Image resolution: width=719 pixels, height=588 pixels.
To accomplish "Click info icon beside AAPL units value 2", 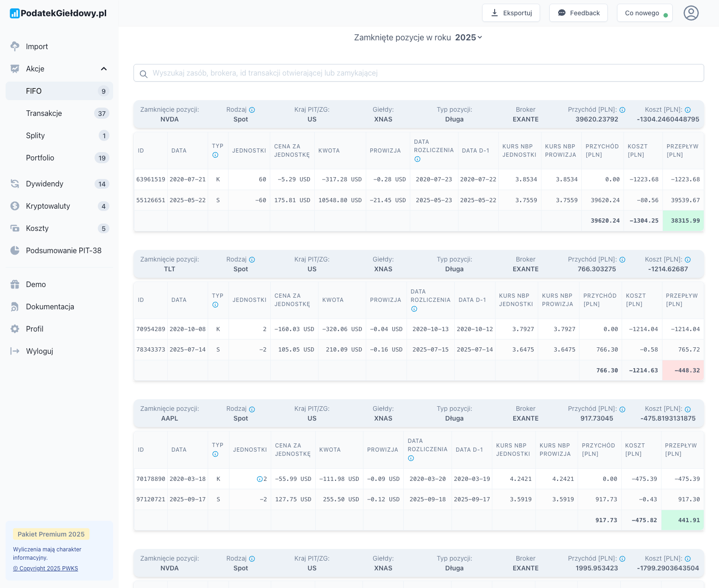I will click(x=260, y=479).
